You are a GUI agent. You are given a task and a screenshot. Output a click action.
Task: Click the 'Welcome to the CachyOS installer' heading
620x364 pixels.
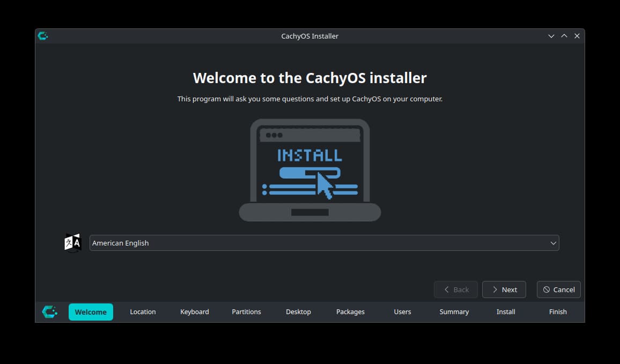pyautogui.click(x=310, y=78)
